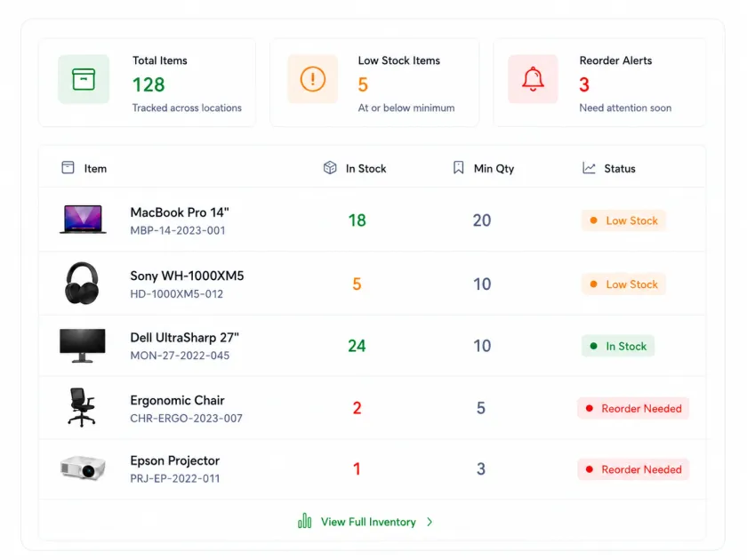This screenshot has height=560, width=747.
Task: Expand the chevron after View Full Inventory
Action: (x=430, y=522)
